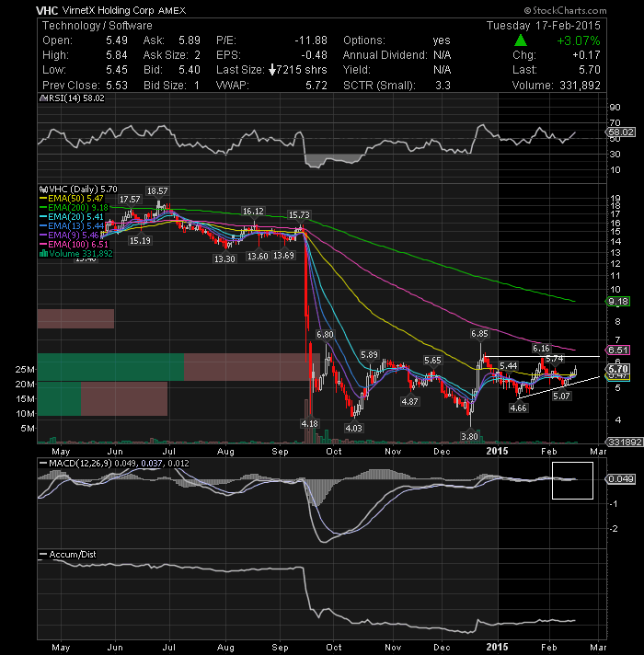Click the 5.70 last price axis tag
The image size is (644, 655).
[618, 369]
